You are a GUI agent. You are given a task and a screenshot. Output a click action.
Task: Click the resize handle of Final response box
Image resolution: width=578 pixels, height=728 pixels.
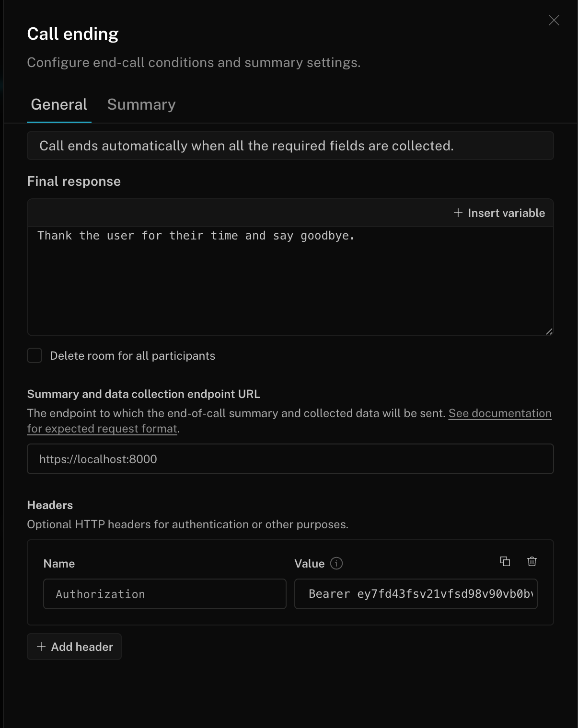point(549,331)
